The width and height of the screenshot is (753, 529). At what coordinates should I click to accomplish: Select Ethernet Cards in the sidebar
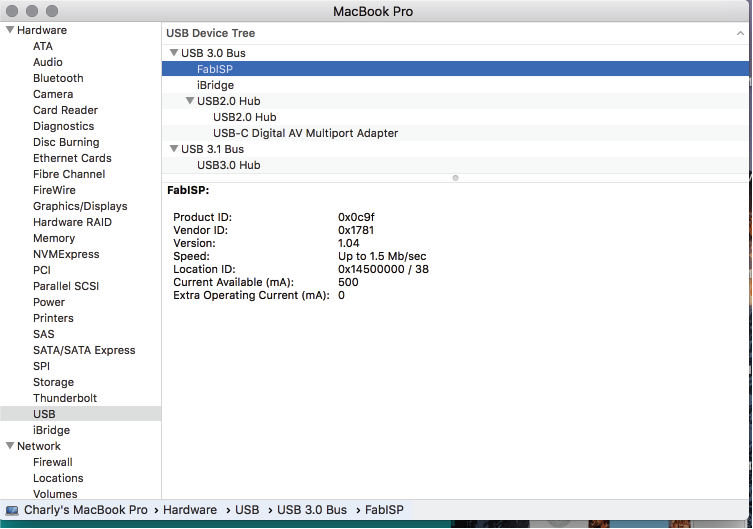(x=72, y=158)
